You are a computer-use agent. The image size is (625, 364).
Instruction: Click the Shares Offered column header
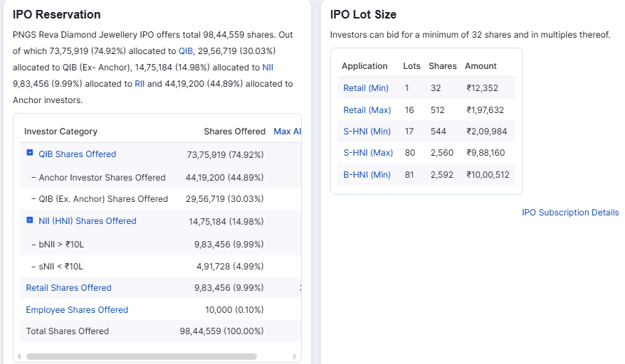click(234, 132)
